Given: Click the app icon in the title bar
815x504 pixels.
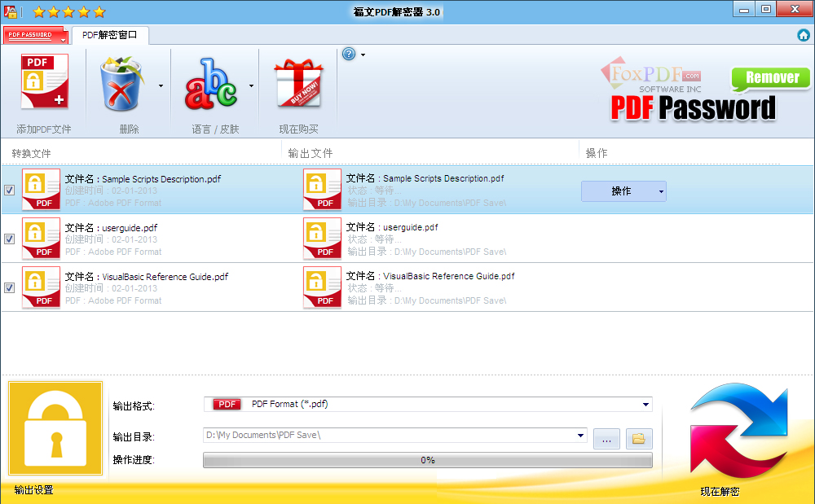Looking at the screenshot, I should (11, 11).
